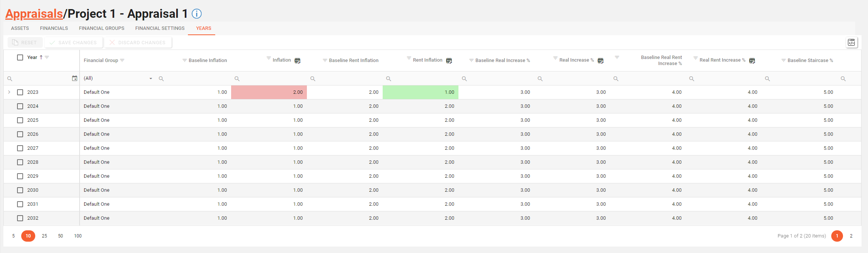
Task: Click the filter icon on Baseline Staircase % header
Action: point(784,61)
